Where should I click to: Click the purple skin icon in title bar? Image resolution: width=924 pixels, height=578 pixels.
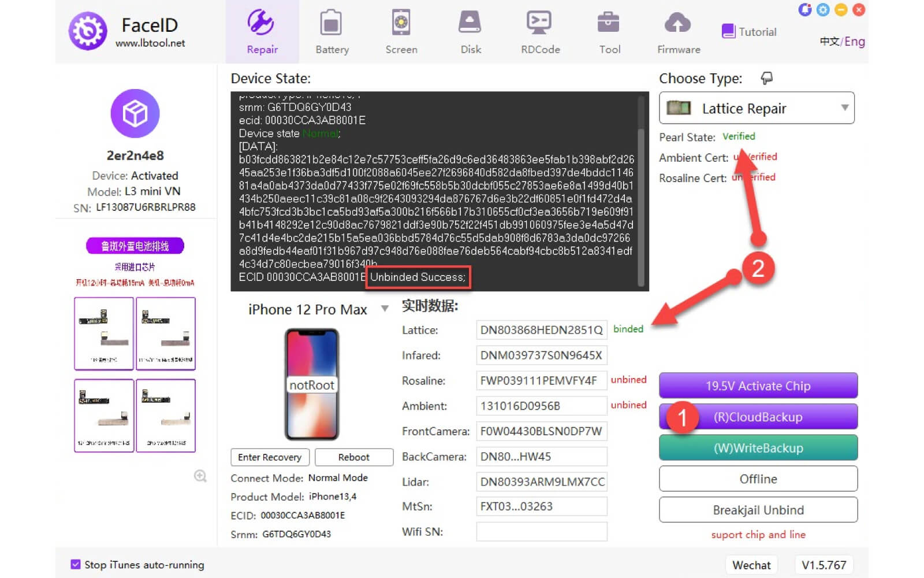tap(805, 10)
